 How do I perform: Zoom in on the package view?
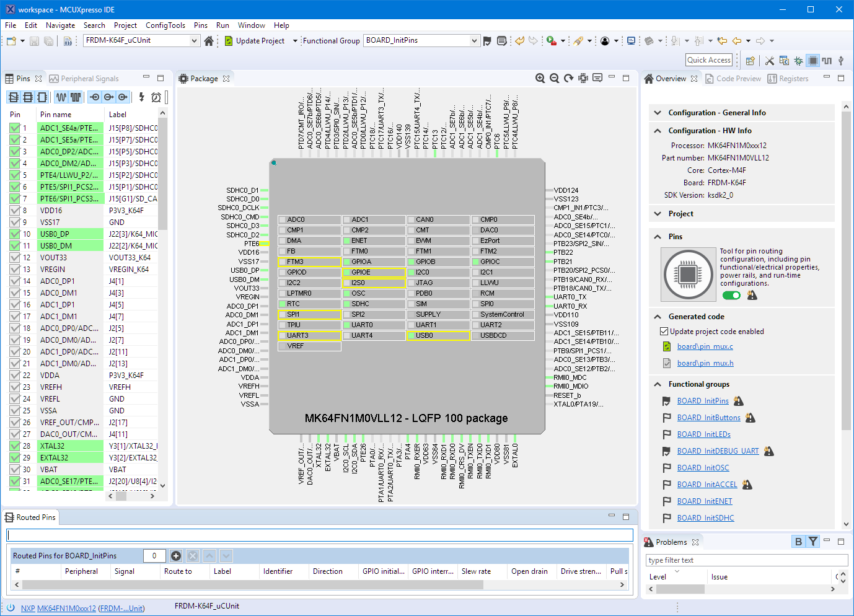point(540,78)
